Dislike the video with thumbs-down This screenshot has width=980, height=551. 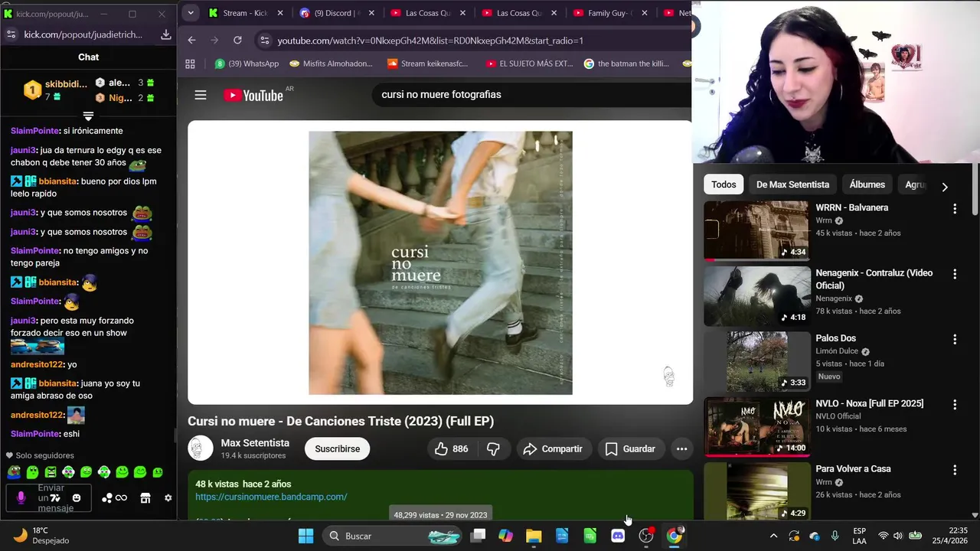point(493,449)
